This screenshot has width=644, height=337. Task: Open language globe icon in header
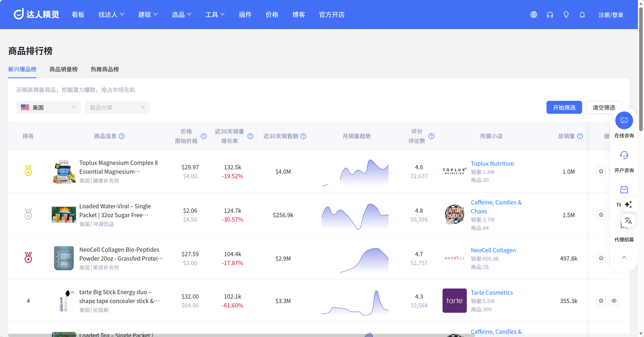[534, 15]
